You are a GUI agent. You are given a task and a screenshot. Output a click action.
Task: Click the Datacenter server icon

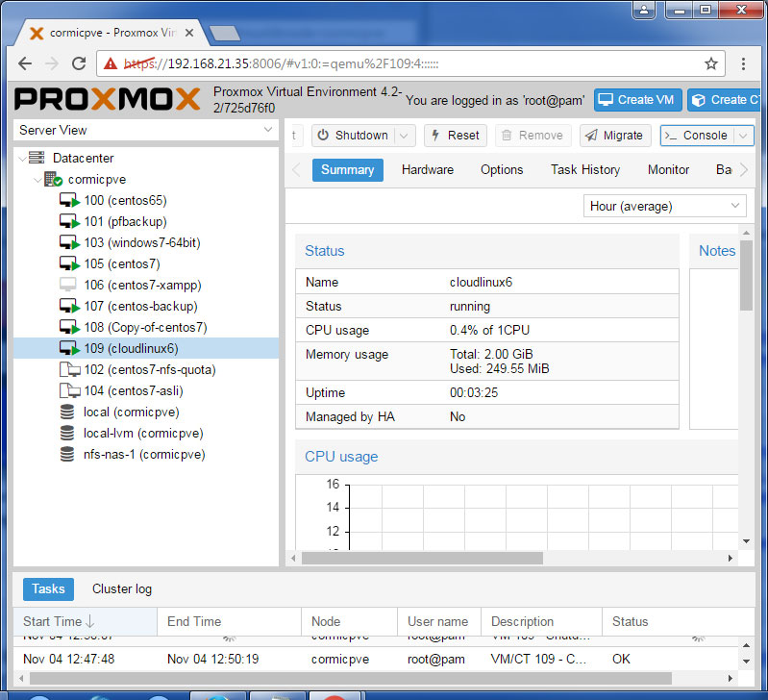[37, 158]
